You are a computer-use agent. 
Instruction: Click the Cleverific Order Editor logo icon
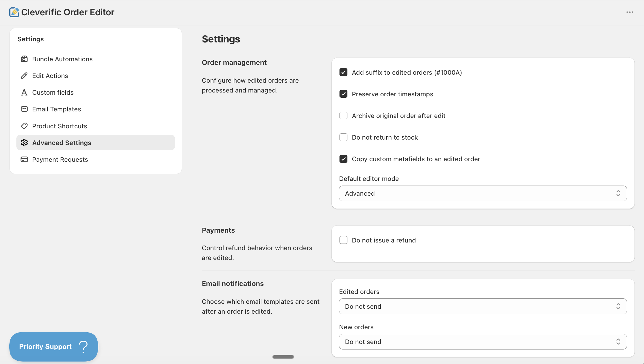(14, 12)
